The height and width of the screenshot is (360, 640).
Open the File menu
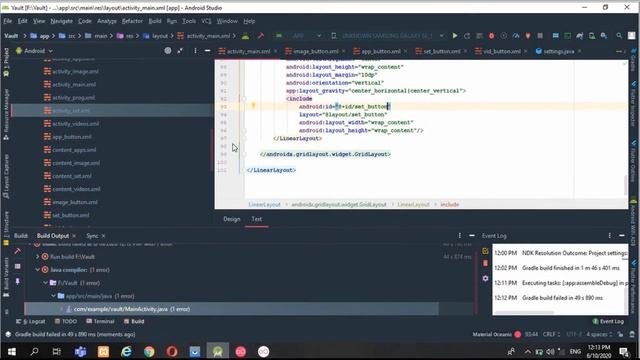click(8, 21)
